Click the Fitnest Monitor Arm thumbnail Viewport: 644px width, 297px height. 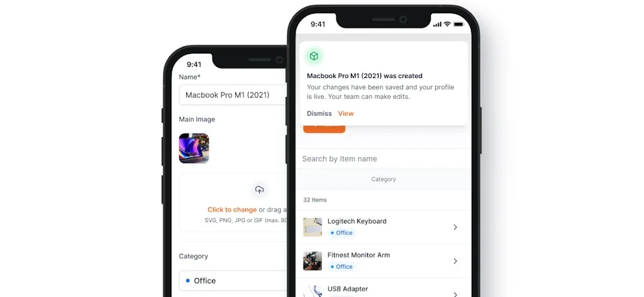click(x=313, y=261)
